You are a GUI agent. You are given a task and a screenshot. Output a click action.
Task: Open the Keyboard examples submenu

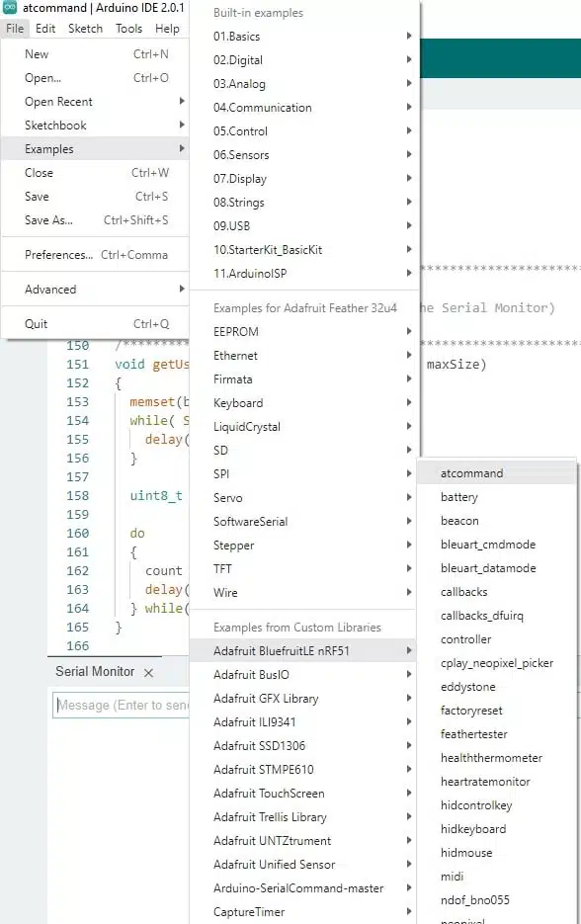[304, 403]
